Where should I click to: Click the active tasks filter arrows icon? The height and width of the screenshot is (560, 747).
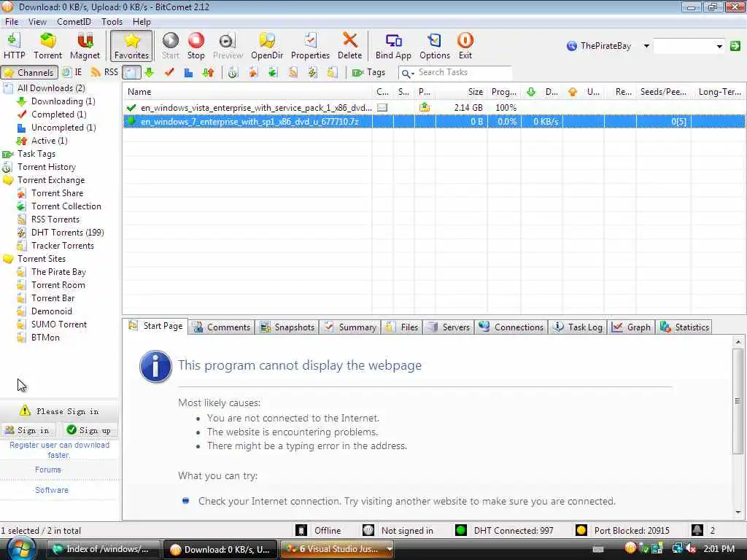pos(208,72)
